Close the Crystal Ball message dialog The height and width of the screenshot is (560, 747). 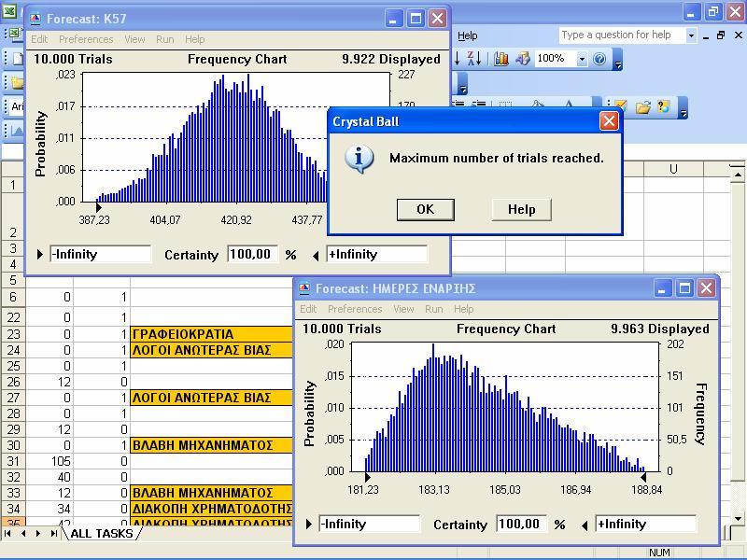[x=609, y=121]
